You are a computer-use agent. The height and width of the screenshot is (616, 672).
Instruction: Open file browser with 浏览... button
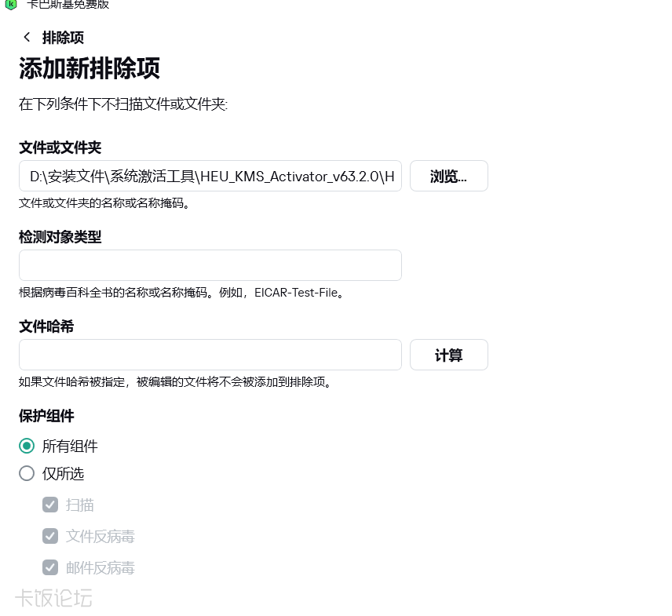click(x=449, y=176)
